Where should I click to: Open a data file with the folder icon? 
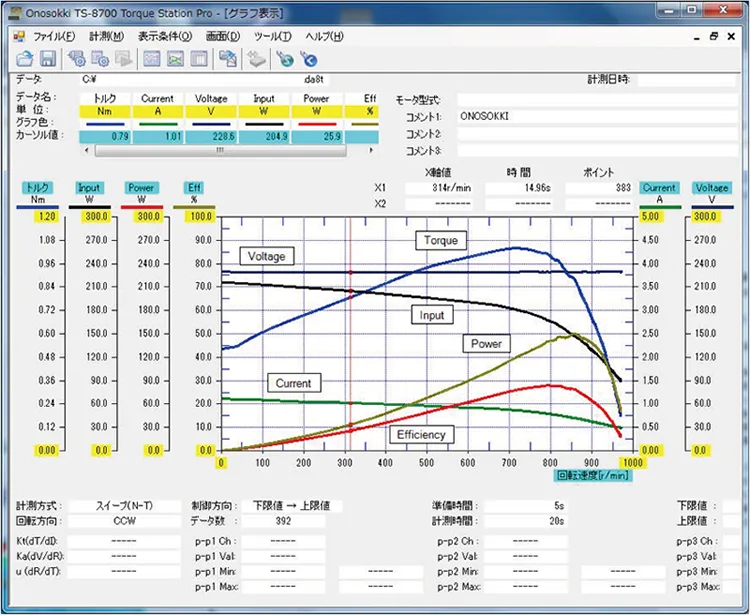pos(24,59)
